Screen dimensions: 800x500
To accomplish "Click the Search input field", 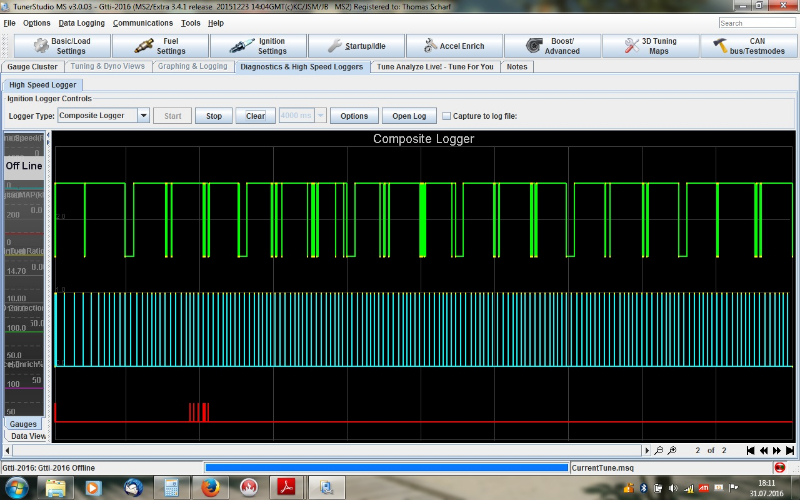I will coord(757,23).
